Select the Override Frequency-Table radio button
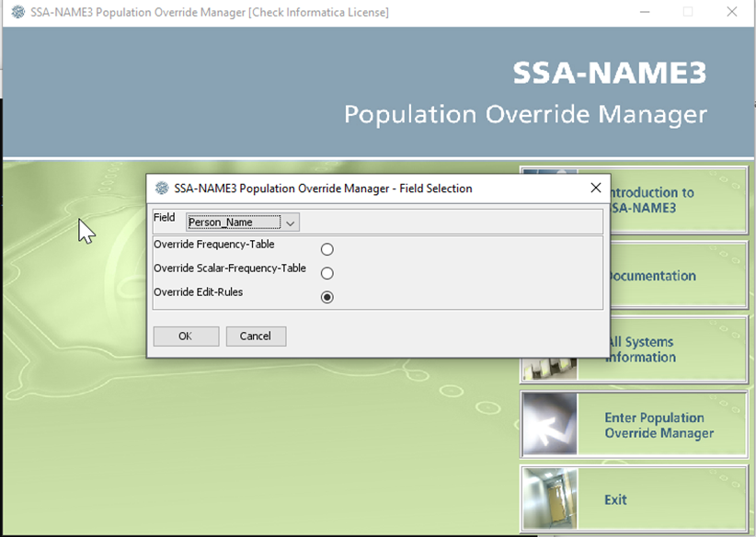 (326, 249)
